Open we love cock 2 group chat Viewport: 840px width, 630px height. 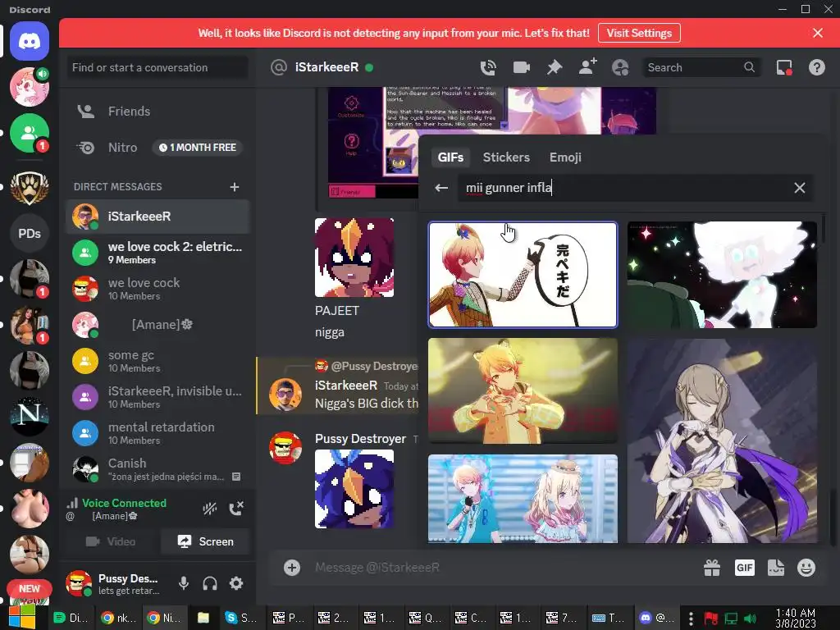pos(157,253)
